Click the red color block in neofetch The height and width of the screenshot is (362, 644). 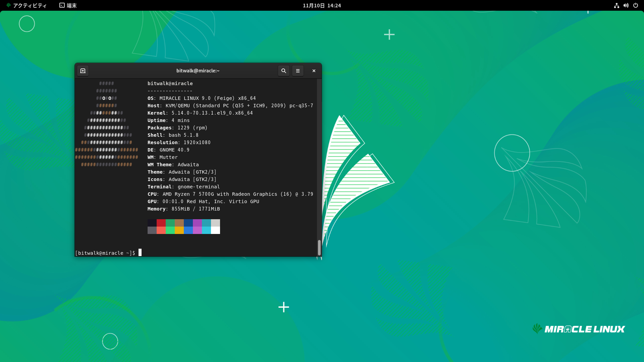(x=161, y=223)
